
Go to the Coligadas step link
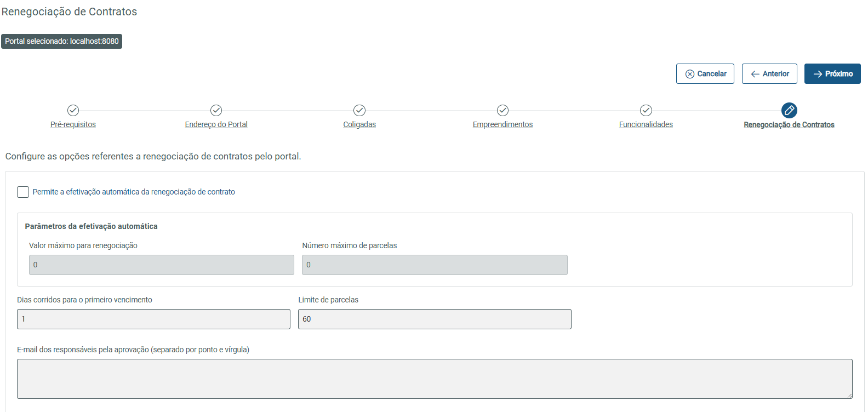pos(359,124)
